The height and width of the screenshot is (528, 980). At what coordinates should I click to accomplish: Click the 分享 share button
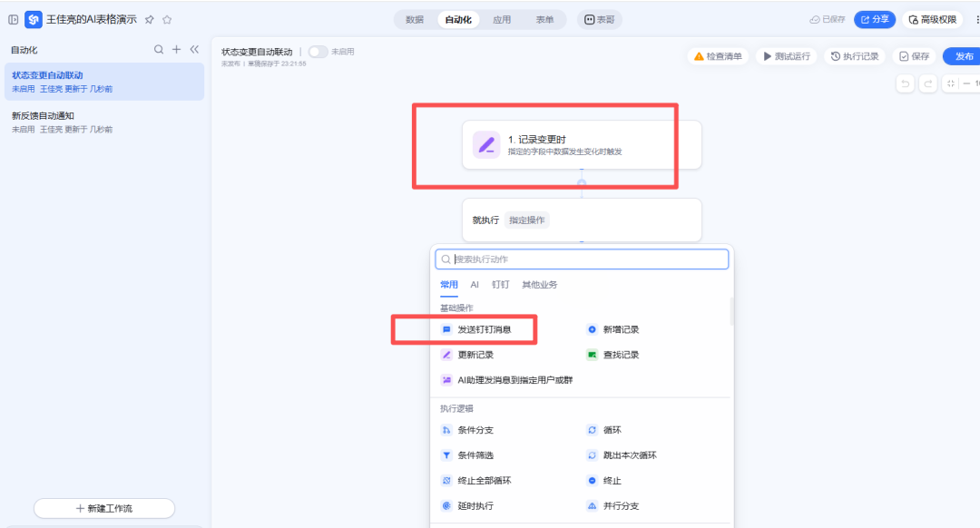click(x=875, y=19)
